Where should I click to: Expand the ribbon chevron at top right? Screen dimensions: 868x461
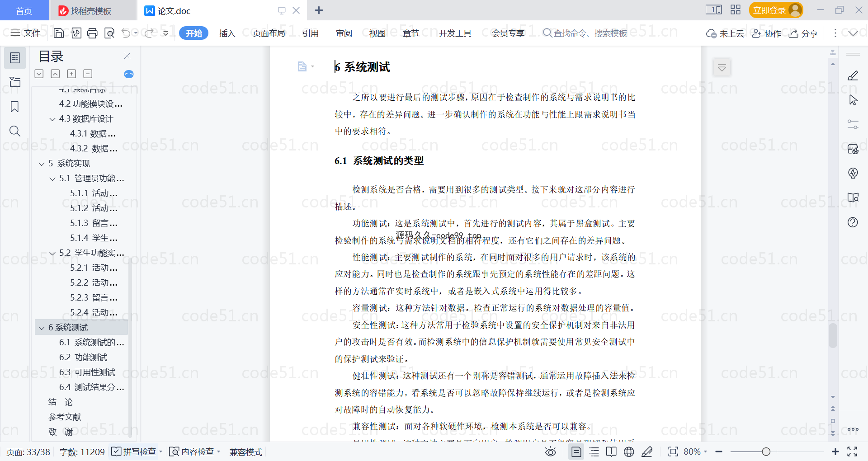853,33
